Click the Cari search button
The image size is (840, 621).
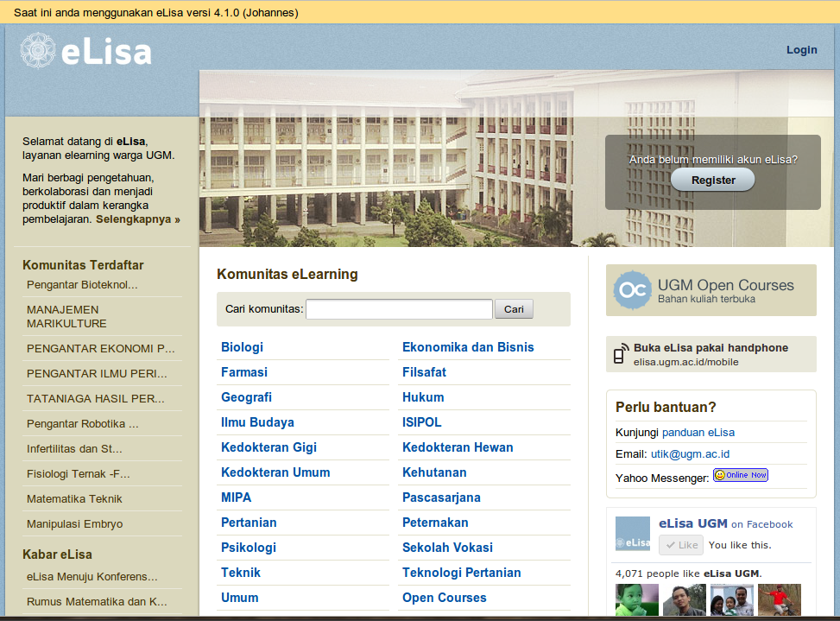pyautogui.click(x=514, y=309)
